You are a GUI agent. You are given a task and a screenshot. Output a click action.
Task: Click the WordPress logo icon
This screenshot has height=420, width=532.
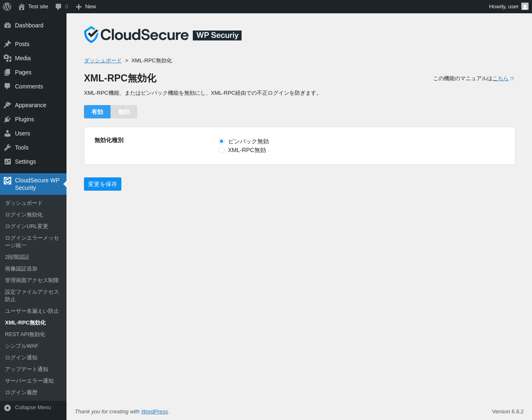[x=7, y=7]
